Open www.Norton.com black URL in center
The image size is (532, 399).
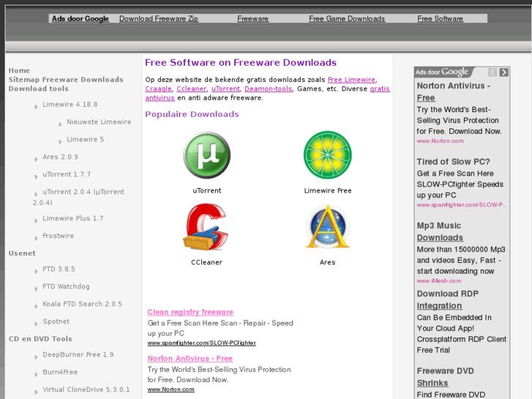[171, 389]
